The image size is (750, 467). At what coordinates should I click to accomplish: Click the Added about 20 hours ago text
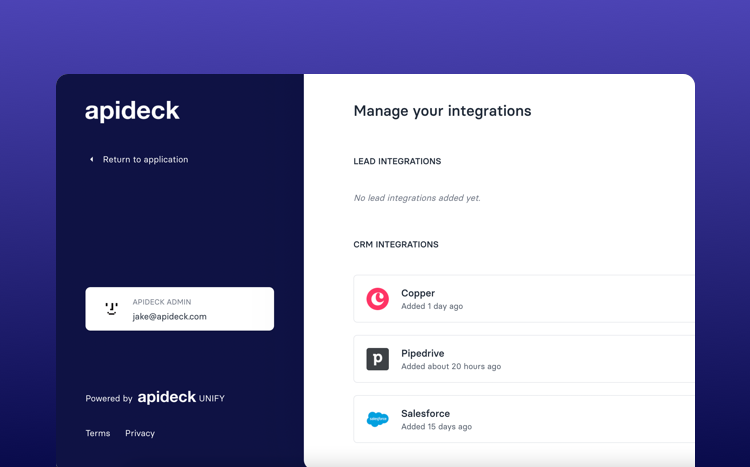(451, 367)
